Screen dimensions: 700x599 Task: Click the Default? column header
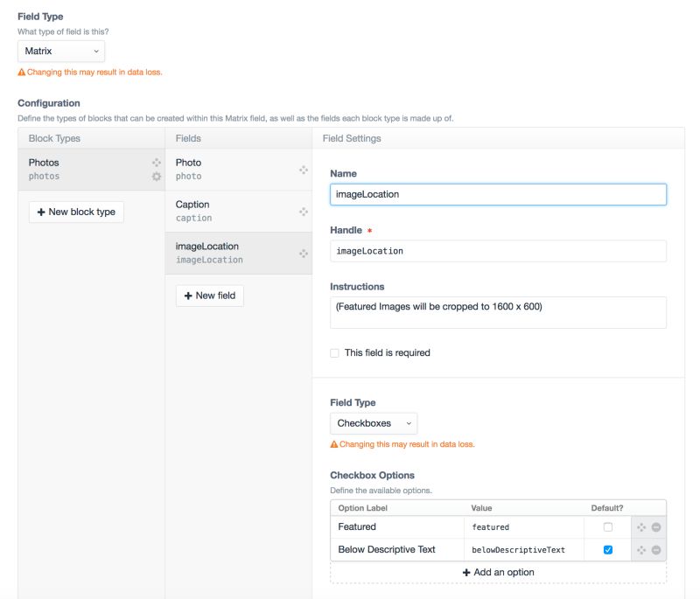point(607,508)
